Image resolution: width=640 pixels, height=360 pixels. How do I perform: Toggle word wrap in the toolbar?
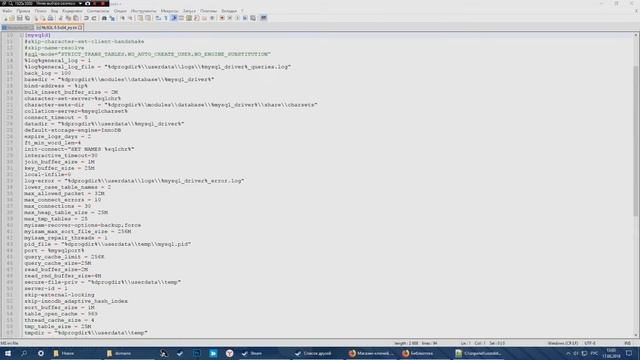click(x=158, y=18)
